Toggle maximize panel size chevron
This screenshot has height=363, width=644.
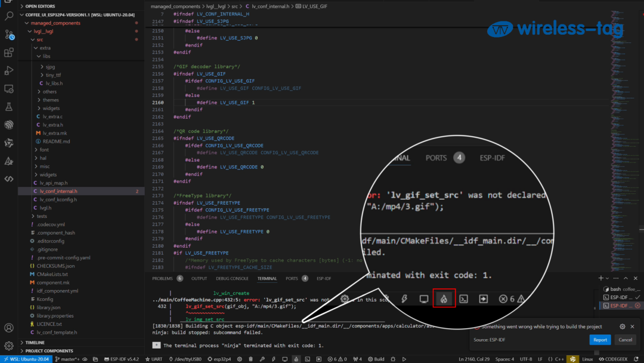[626, 278]
